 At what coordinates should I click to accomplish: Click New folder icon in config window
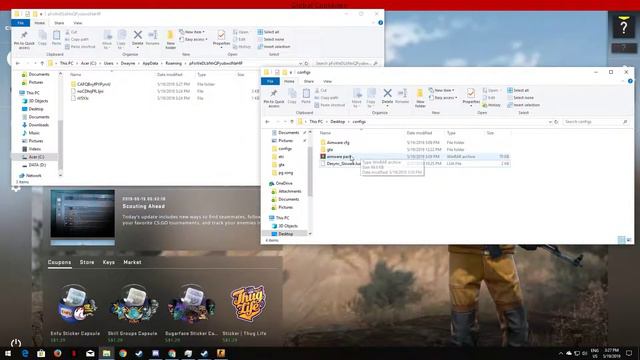[420, 98]
